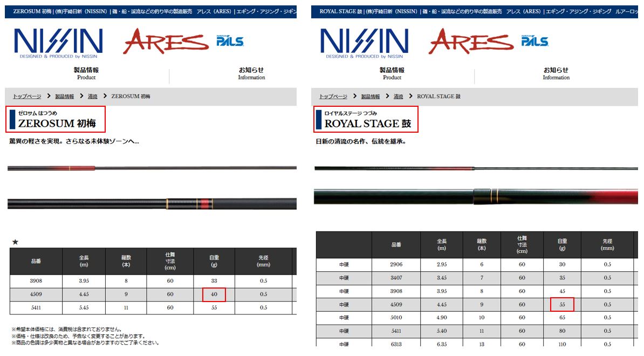Click the 先径 (mm) header in ROYAL STAGE table
Image resolution: width=644 pixels, height=356 pixels.
[x=607, y=245]
